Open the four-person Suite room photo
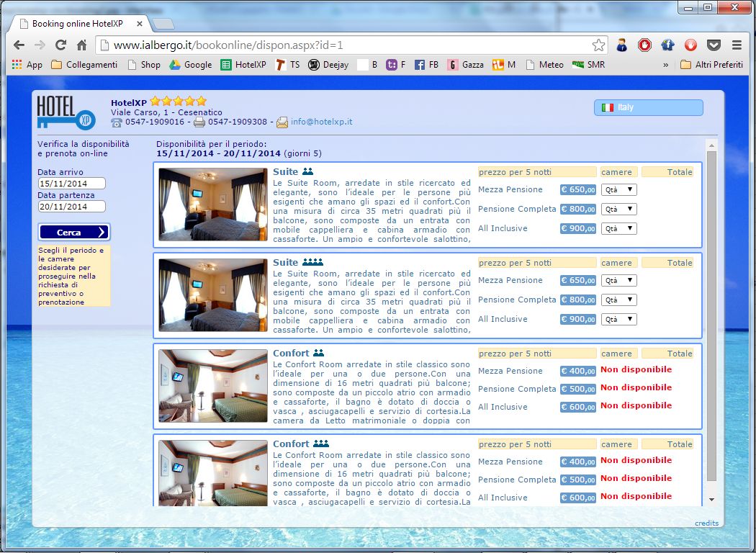The height and width of the screenshot is (553, 756). (x=212, y=295)
